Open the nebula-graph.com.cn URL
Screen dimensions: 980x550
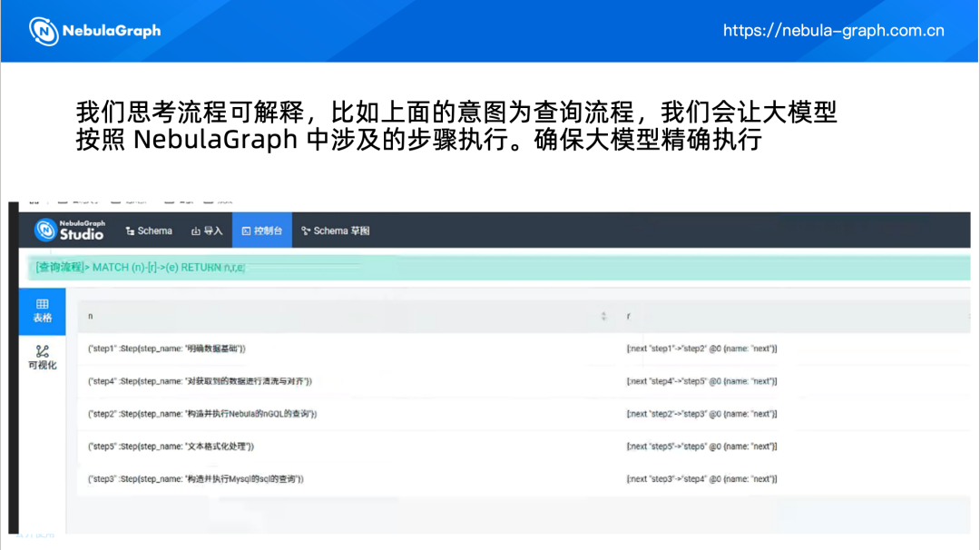pyautogui.click(x=834, y=31)
